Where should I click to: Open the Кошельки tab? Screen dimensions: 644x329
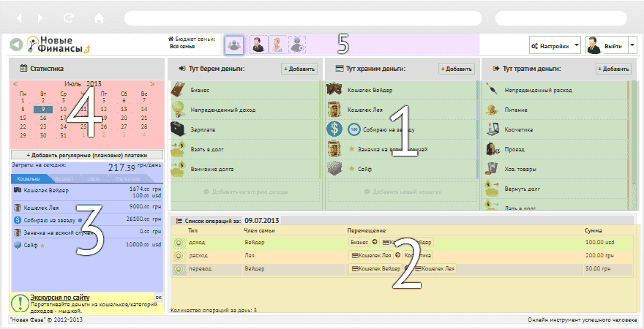[28, 178]
